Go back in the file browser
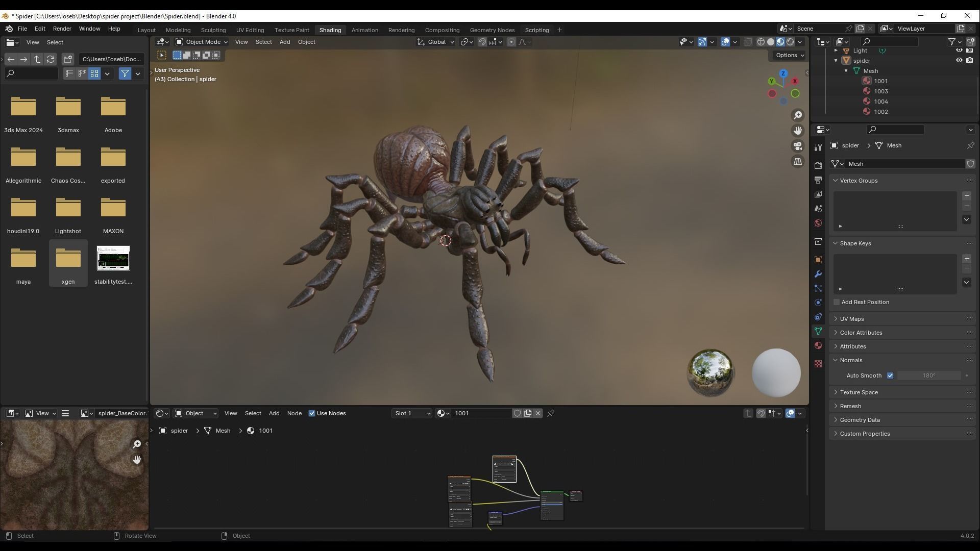Screen dimensions: 980x551 11,59
